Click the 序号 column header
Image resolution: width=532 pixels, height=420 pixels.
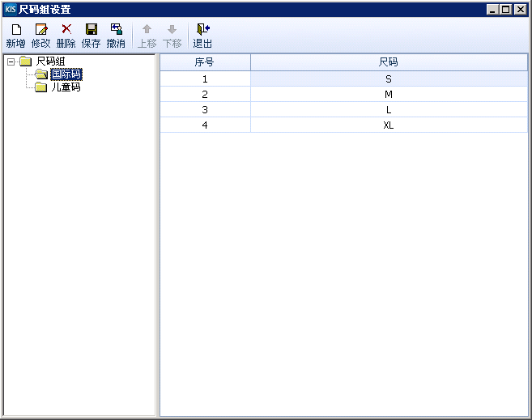(205, 62)
